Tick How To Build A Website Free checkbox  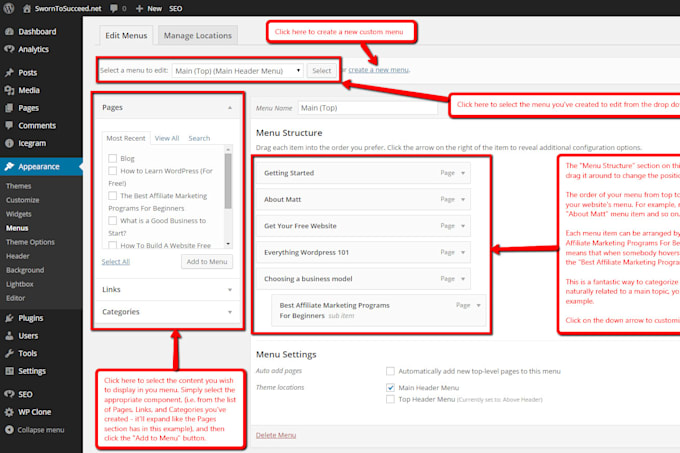(x=113, y=245)
